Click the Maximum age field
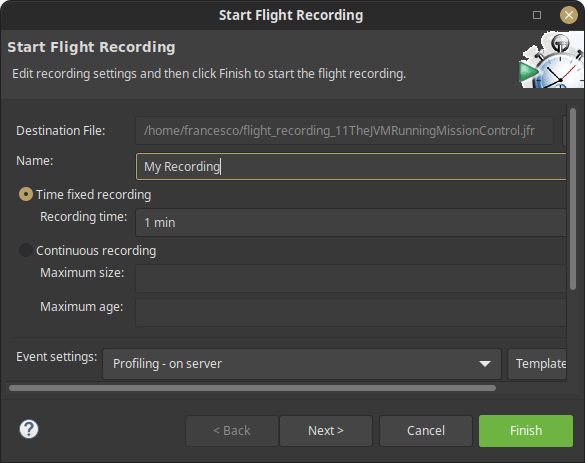 click(x=351, y=313)
